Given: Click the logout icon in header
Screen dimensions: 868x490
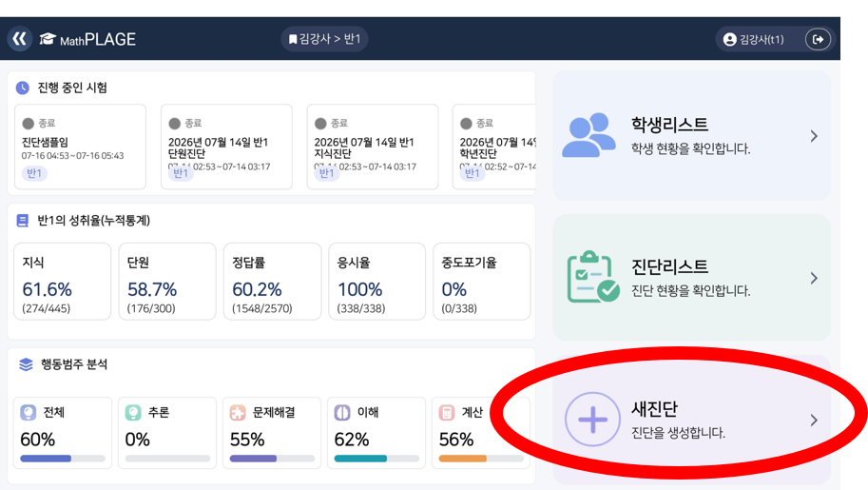Looking at the screenshot, I should click(818, 39).
